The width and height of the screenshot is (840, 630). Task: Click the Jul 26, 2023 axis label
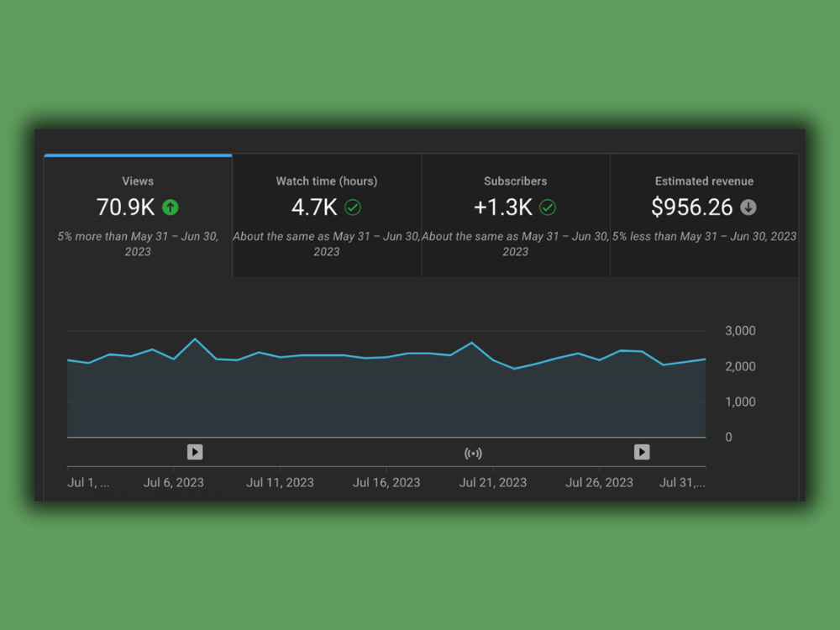[600, 483]
